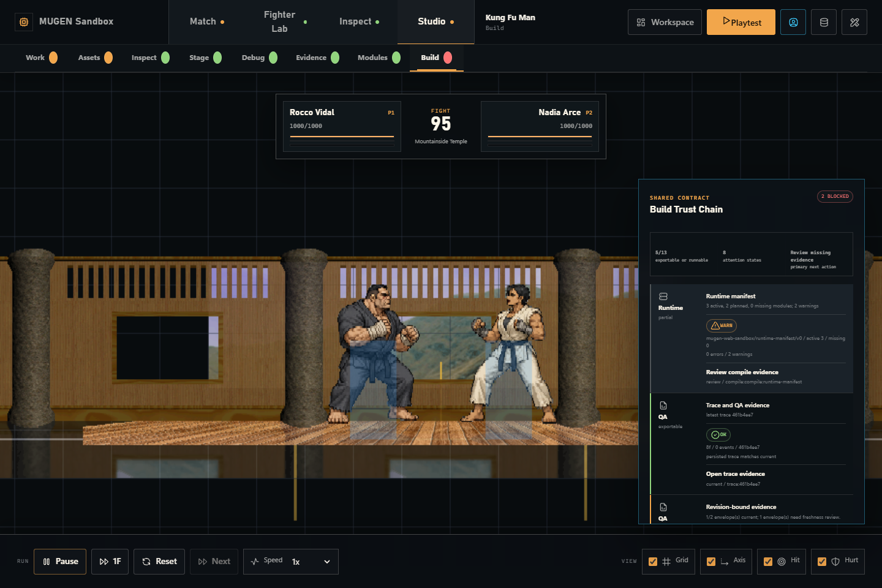Select the Studio mode tab
The height and width of the screenshot is (588, 882).
(435, 21)
